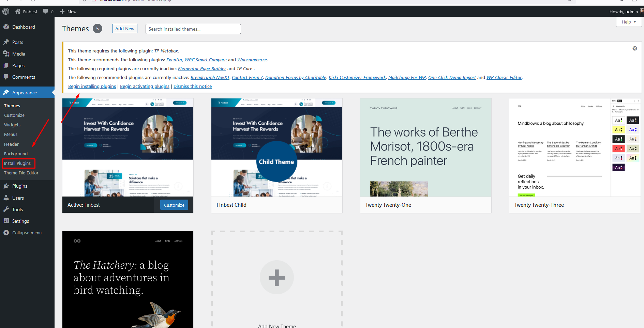This screenshot has height=328, width=644.
Task: Open the Media library sidebar item
Action: click(x=18, y=54)
